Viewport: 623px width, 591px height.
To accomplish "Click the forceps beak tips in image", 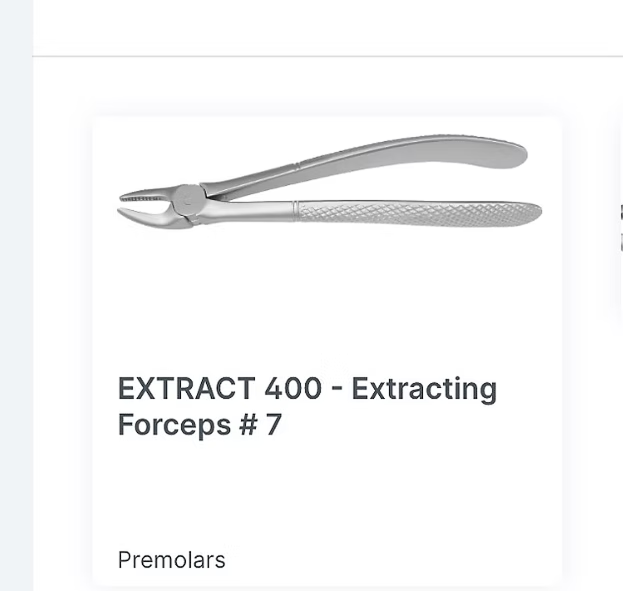I will click(x=134, y=205).
